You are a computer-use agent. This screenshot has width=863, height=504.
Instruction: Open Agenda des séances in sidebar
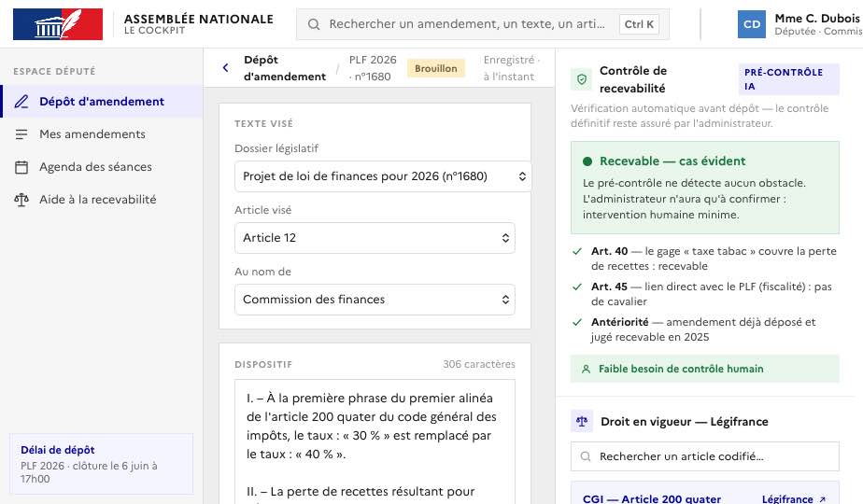click(x=102, y=167)
